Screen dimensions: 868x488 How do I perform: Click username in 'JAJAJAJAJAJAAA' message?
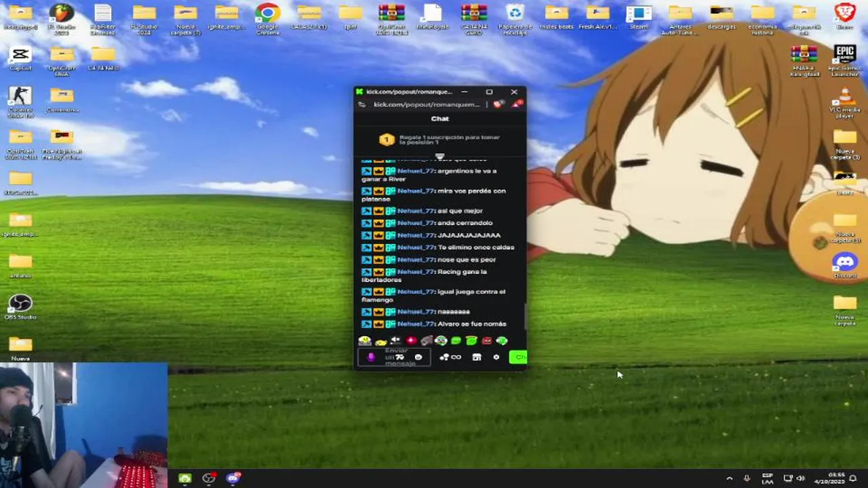[415, 235]
